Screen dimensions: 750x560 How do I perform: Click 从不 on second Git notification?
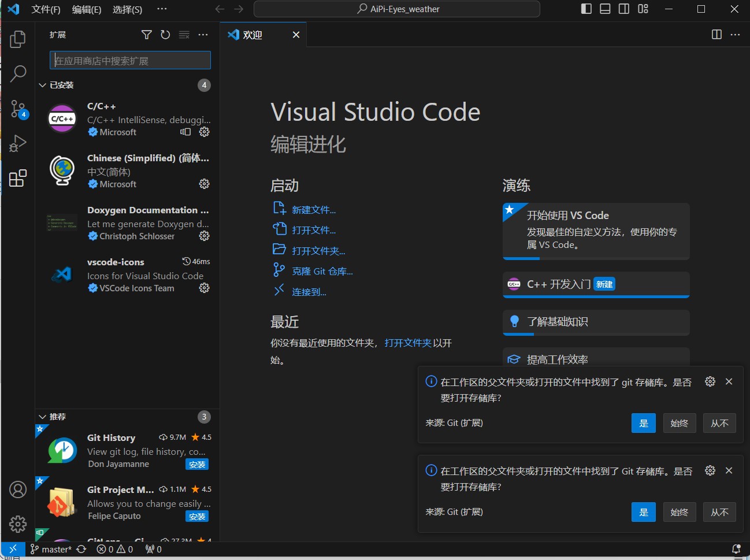pos(719,512)
